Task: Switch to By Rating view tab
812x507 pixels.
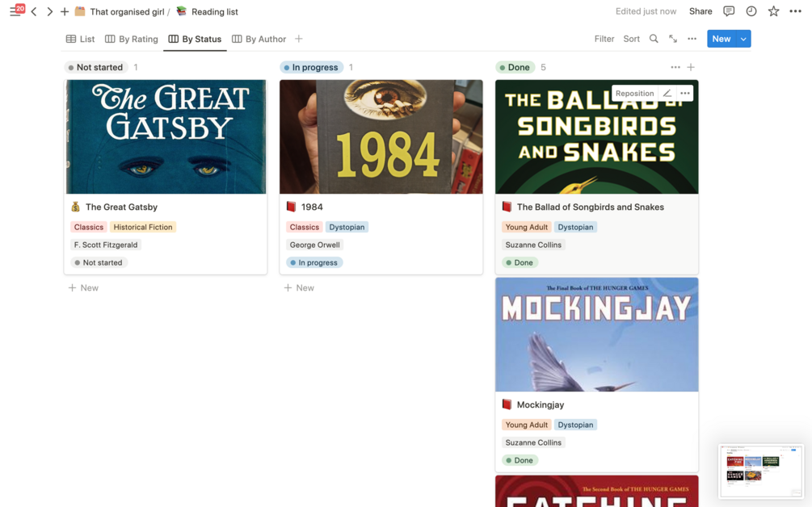Action: point(132,39)
